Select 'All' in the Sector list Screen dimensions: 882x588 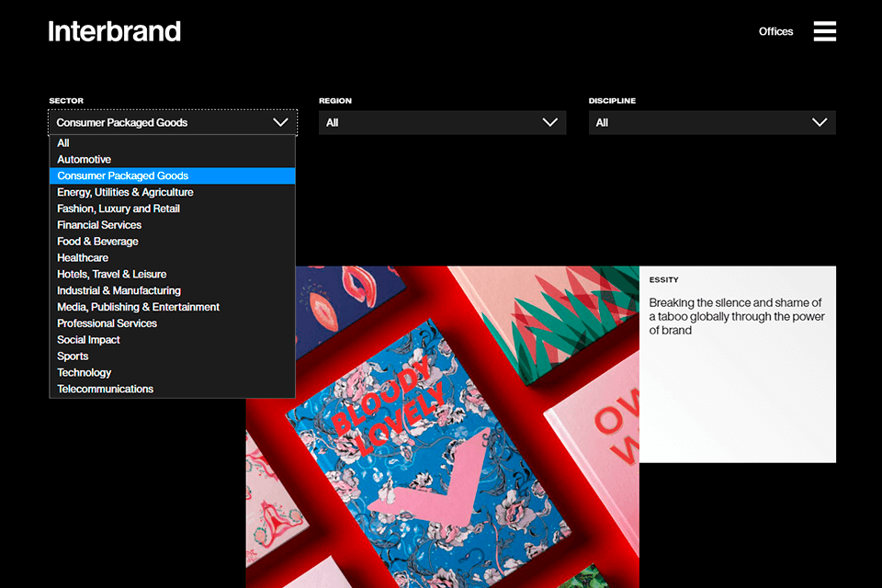(172, 143)
